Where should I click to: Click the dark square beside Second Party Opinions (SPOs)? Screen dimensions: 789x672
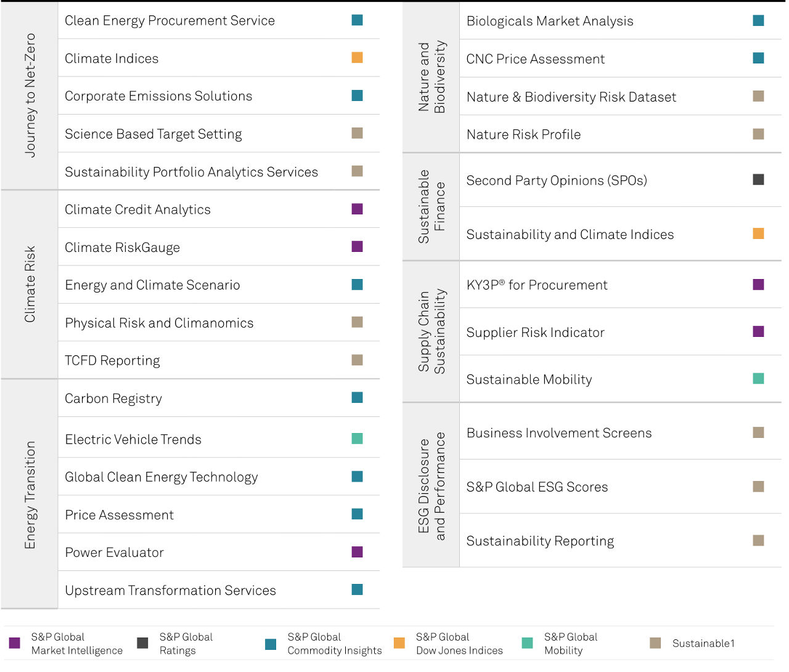coord(759,180)
